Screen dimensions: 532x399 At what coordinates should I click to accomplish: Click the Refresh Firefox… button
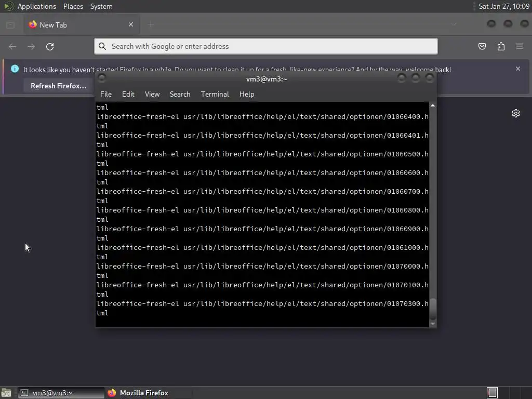(58, 86)
